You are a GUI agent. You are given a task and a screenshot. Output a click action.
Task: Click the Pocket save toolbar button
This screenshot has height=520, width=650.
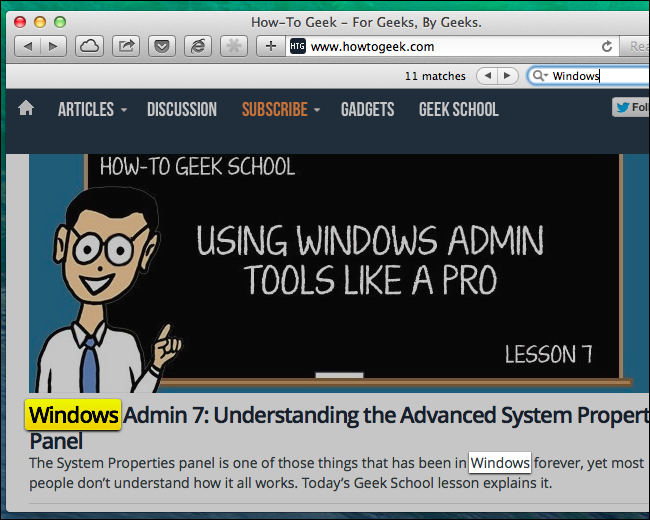(162, 46)
